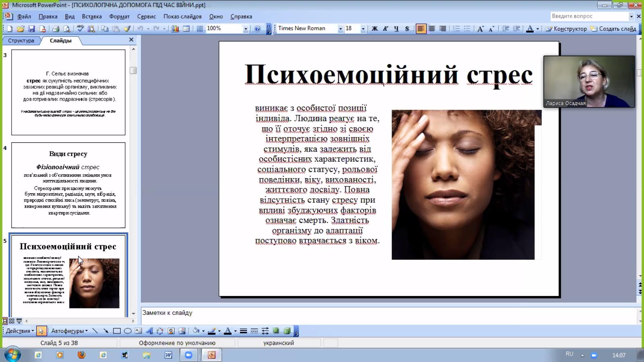Open the zoom 100% dropdown
644x362 pixels.
[246, 29]
